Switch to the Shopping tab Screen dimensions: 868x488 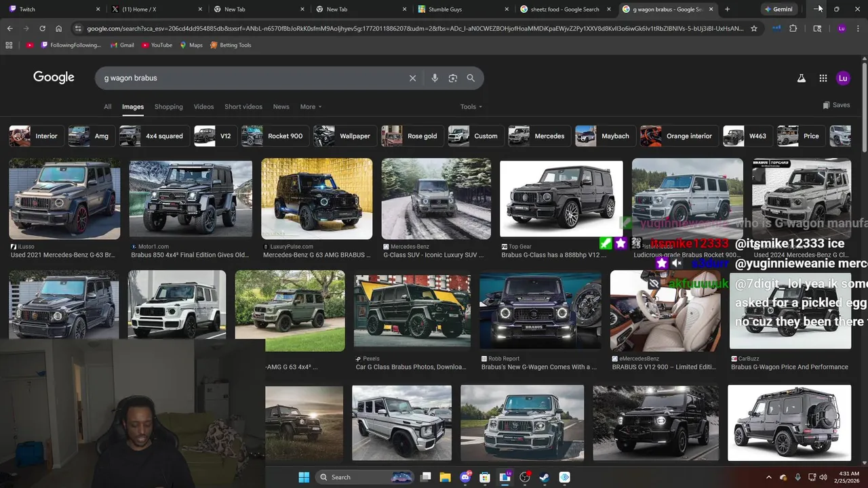pos(169,106)
